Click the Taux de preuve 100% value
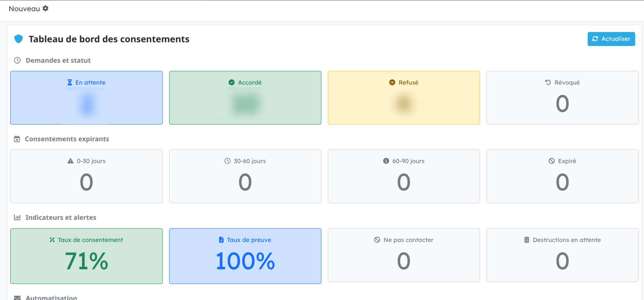The image size is (644, 300). [x=245, y=261]
